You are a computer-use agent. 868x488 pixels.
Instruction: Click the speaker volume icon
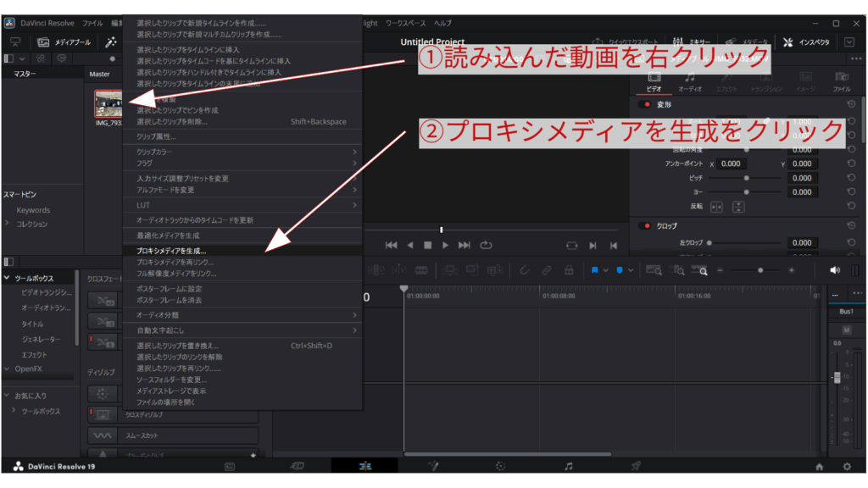pos(835,270)
